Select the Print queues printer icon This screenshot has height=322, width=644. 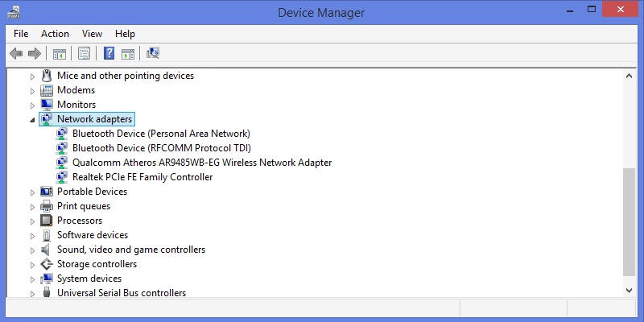coord(47,206)
